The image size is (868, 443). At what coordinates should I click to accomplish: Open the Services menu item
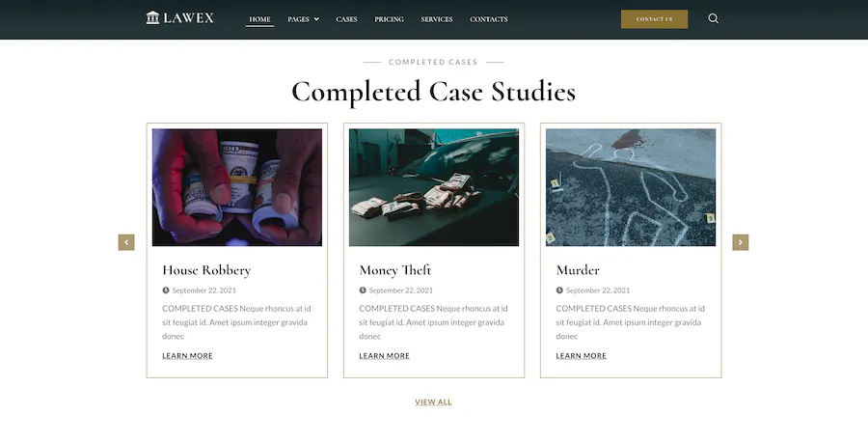[437, 19]
